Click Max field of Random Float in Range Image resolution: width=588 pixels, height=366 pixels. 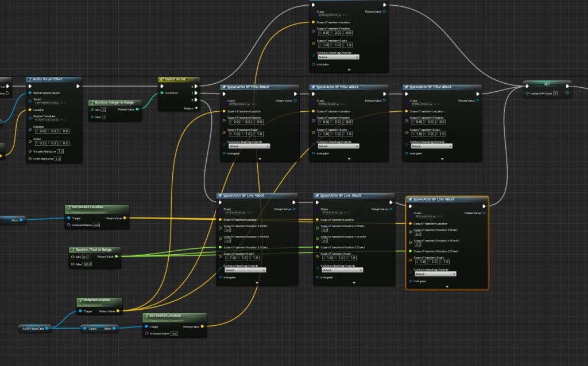pos(87,264)
